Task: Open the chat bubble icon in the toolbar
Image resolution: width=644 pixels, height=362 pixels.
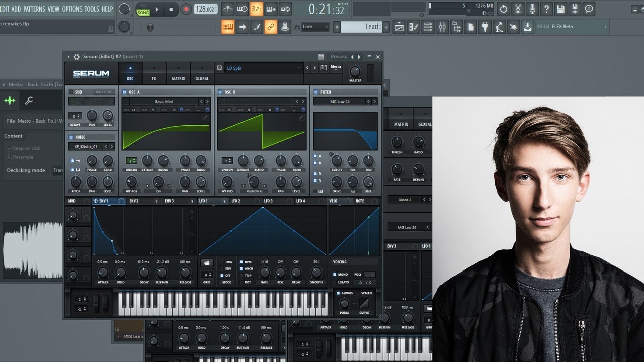Action: (588, 9)
